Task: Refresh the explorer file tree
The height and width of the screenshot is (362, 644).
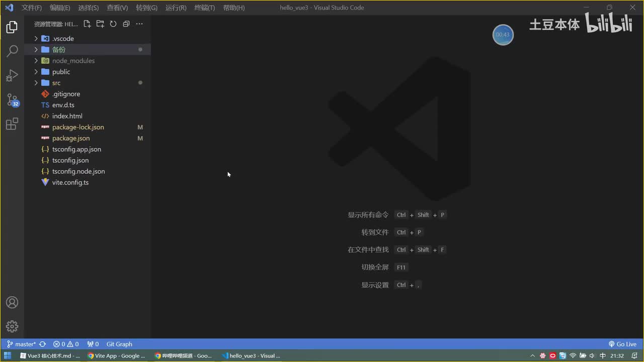Action: coord(113,24)
